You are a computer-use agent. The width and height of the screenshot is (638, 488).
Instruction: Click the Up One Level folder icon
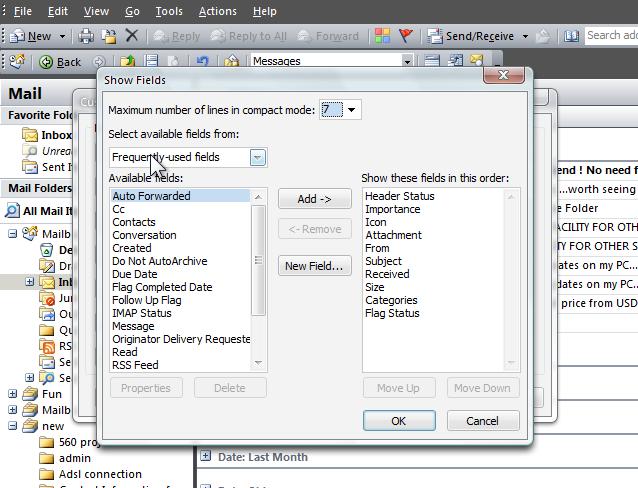[128, 61]
